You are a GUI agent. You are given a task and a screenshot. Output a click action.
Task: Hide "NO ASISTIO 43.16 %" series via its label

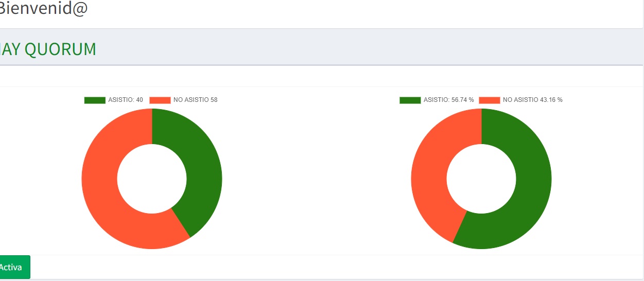click(532, 100)
